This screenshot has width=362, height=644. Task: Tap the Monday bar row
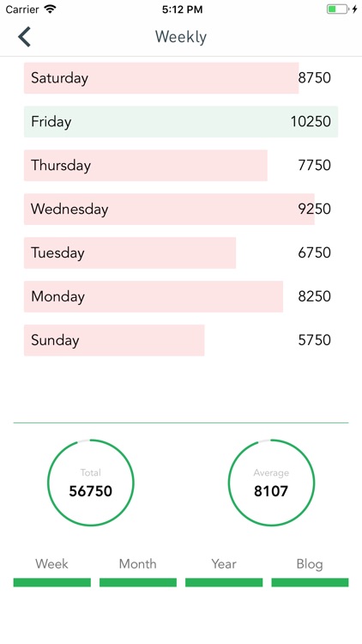pos(181,296)
